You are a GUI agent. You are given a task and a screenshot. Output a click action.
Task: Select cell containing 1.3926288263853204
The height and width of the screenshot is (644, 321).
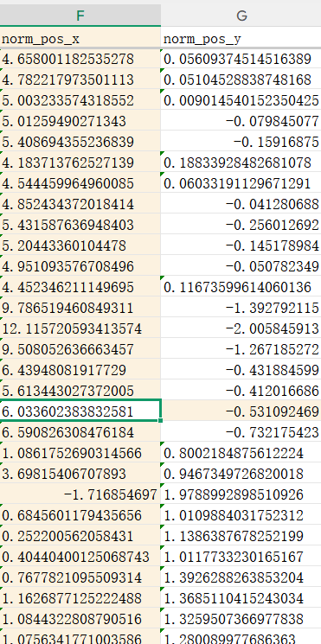[241, 577]
